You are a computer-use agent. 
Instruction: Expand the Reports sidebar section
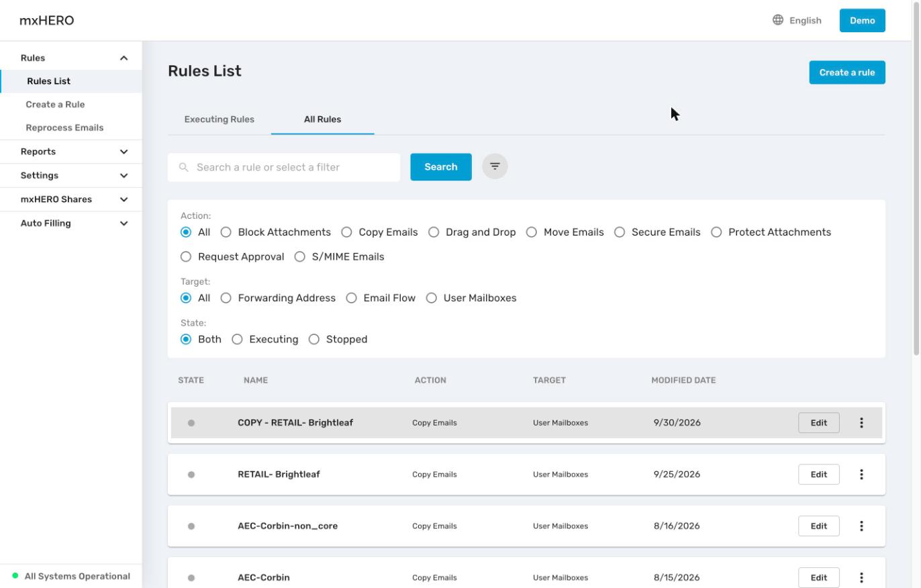click(70, 152)
